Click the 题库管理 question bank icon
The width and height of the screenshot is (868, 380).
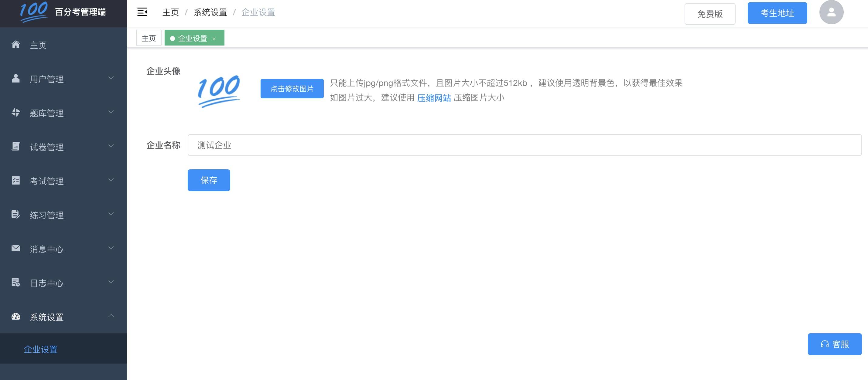(15, 112)
